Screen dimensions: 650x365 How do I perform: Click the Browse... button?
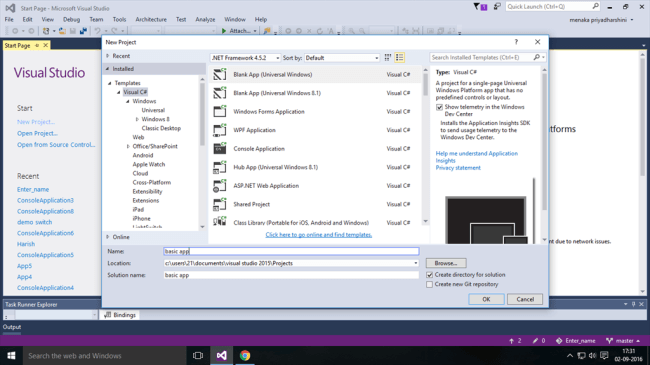446,263
